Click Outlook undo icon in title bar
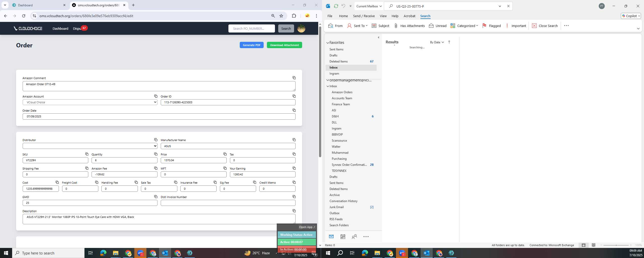Viewport: 644px width, 258px height. 343,6
